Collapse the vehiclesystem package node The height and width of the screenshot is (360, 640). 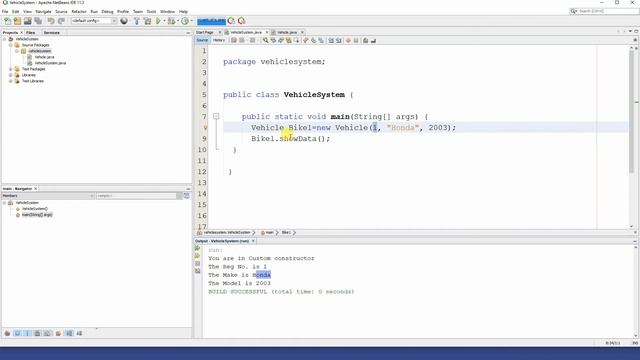17,51
